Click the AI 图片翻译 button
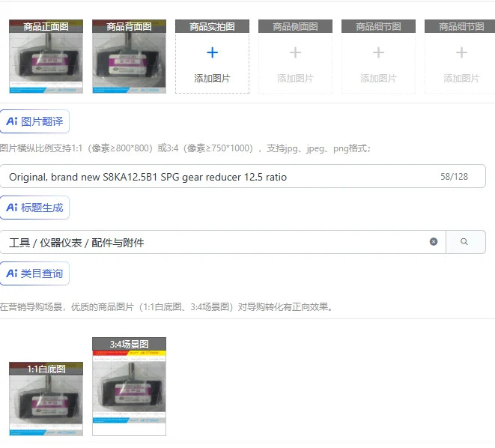This screenshot has width=495, height=448. 34,121
